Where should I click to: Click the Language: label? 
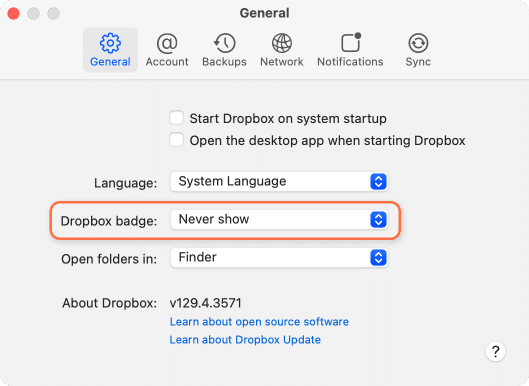point(126,183)
